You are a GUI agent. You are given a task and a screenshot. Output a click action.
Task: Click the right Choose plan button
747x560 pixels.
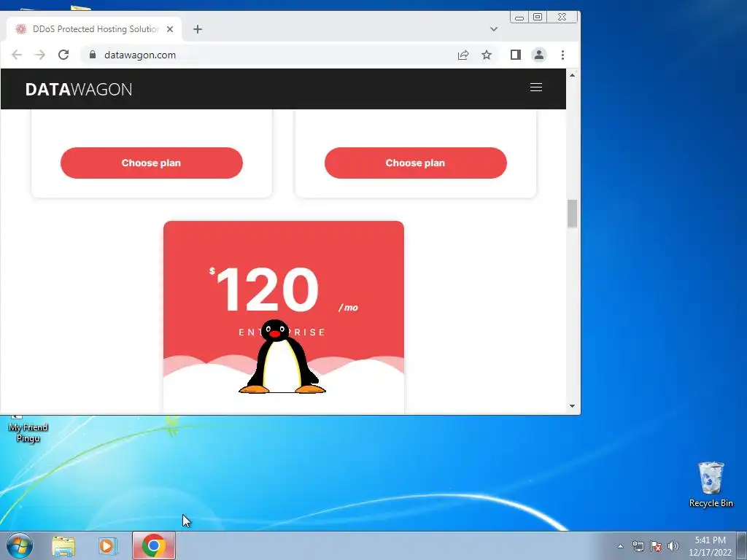click(415, 163)
